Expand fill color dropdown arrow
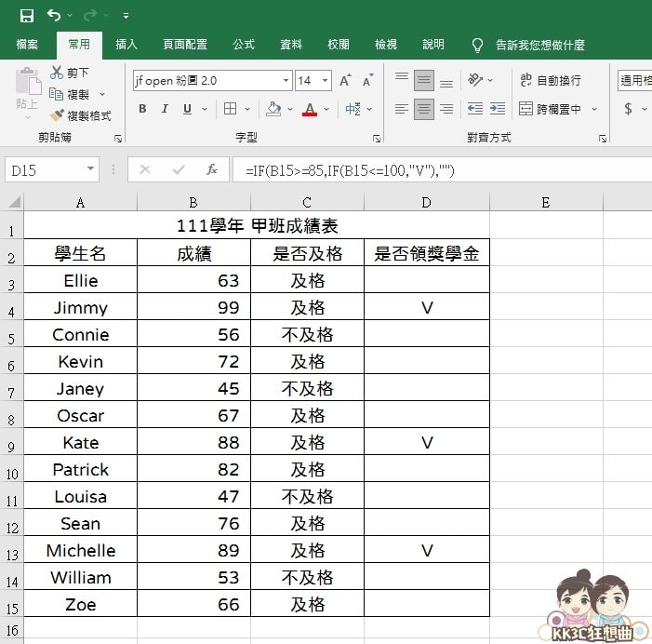 point(290,109)
